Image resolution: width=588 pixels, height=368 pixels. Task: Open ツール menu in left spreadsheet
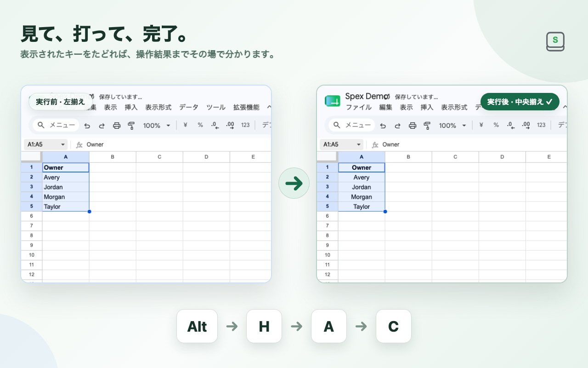point(216,107)
